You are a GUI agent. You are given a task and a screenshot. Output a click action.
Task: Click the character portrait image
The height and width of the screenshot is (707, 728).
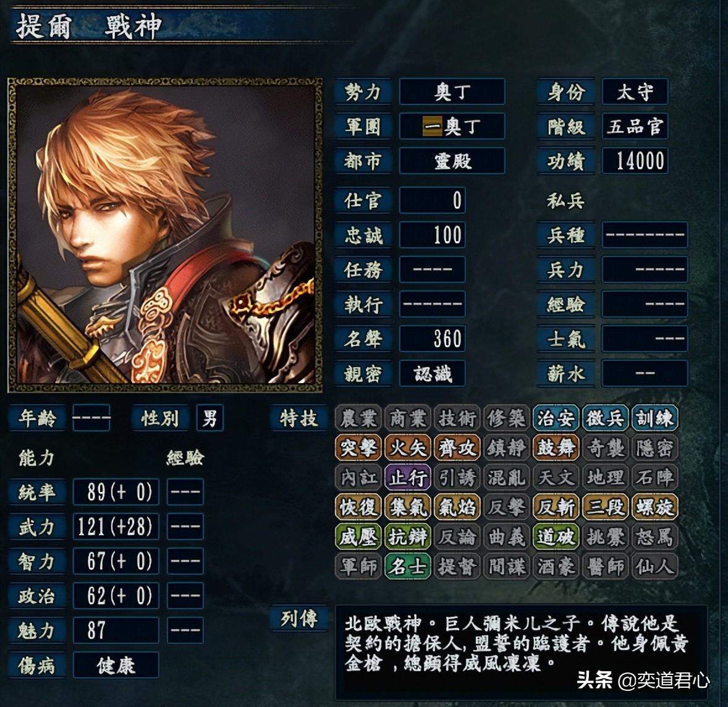pos(165,234)
